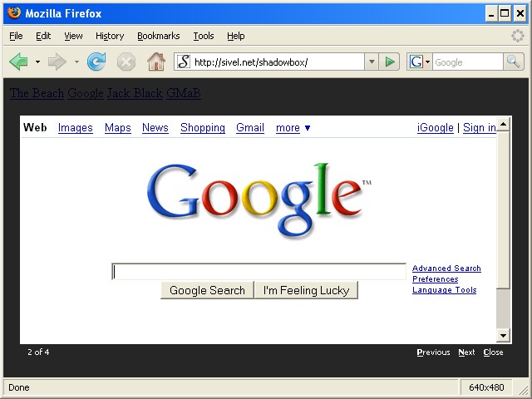This screenshot has width=532, height=399.
Task: Click the scroll up arrow in frame
Action: pyautogui.click(x=503, y=124)
